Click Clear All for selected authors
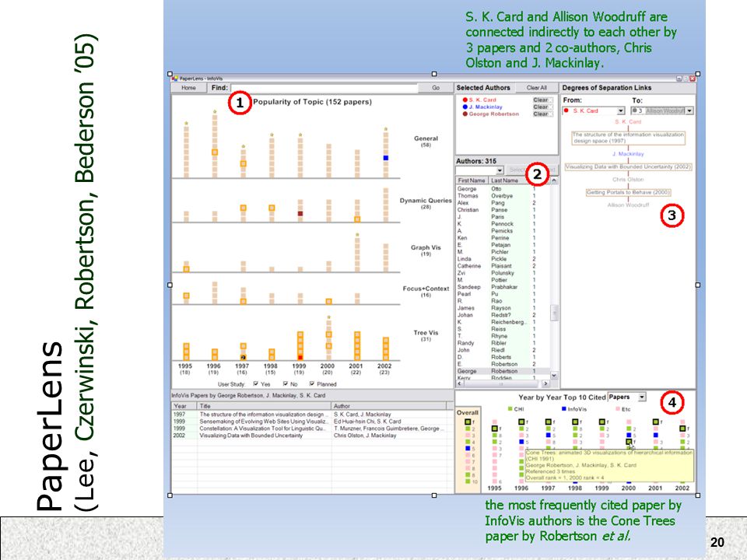Image resolution: width=747 pixels, height=560 pixels. [x=536, y=88]
